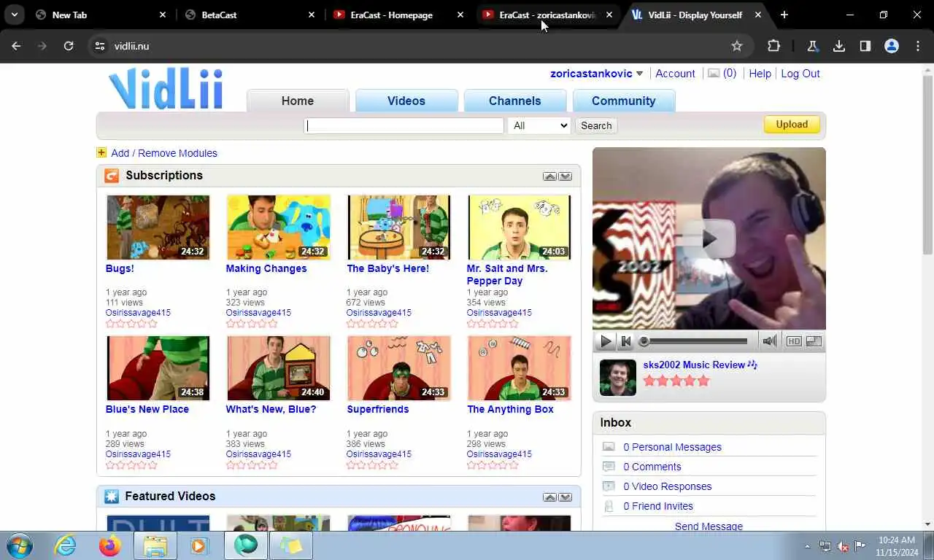The image size is (934, 560).
Task: Open Firefox from the taskbar
Action: click(110, 545)
